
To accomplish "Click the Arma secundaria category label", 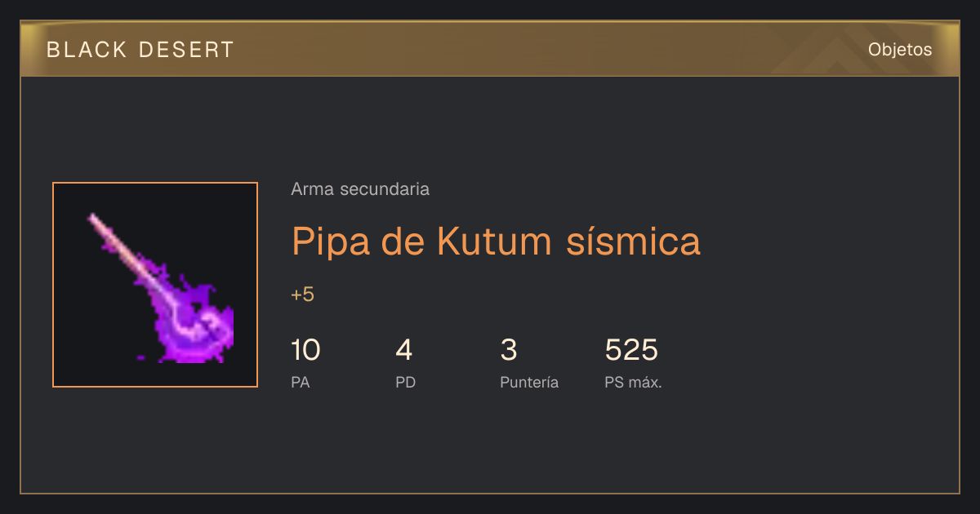I will (360, 189).
